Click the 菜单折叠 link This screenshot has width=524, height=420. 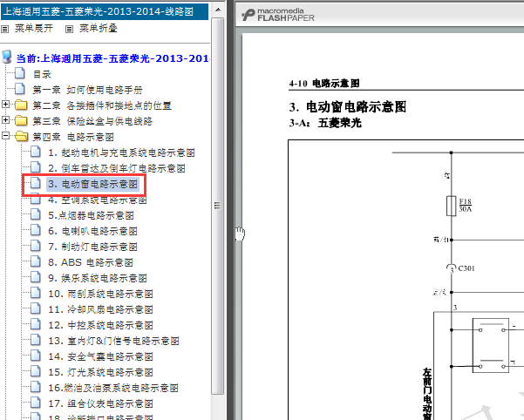(x=99, y=29)
